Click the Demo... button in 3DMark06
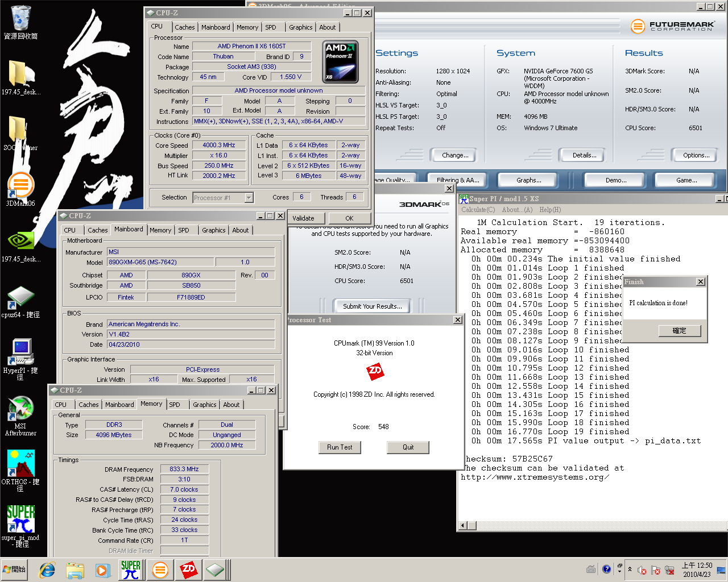728x582 pixels. (616, 180)
